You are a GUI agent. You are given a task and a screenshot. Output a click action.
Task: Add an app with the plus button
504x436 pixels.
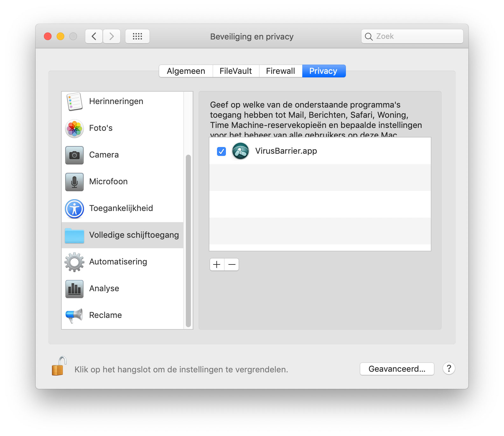(217, 264)
